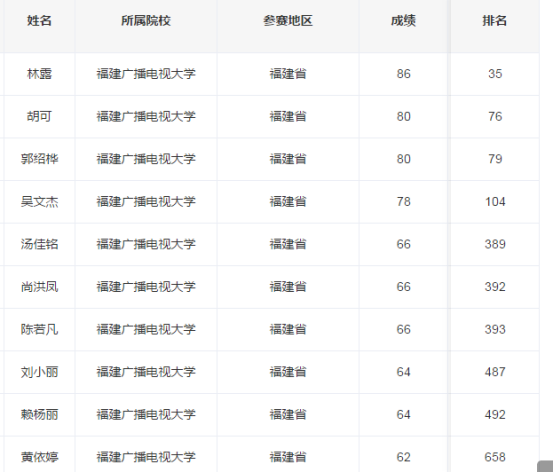Image resolution: width=554 pixels, height=473 pixels.
Task: Click the 姓名 column header
Action: 39,21
